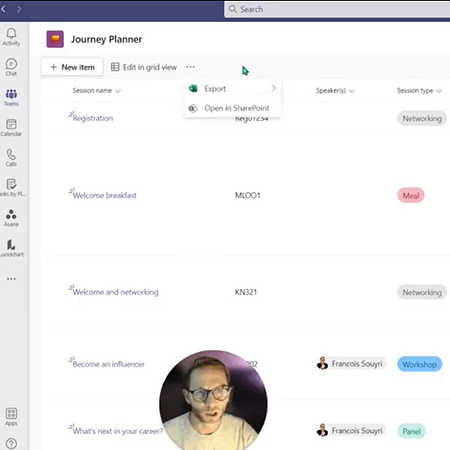Click the Help question mark icon

pos(11,444)
